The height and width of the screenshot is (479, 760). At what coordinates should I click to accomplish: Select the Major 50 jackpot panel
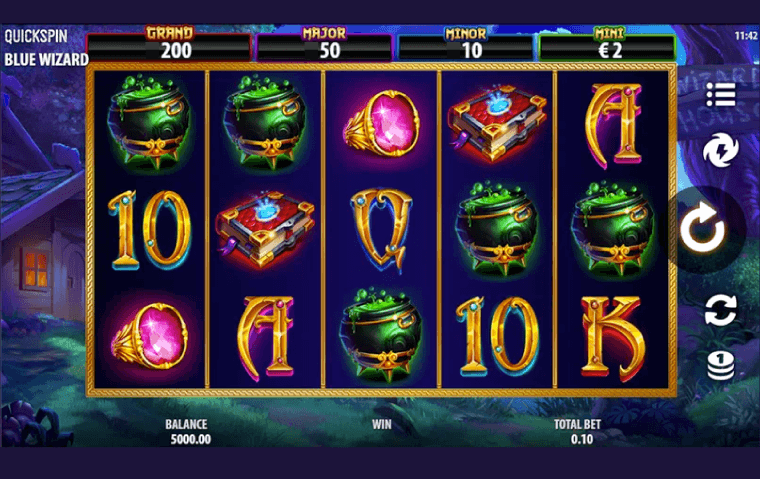324,47
